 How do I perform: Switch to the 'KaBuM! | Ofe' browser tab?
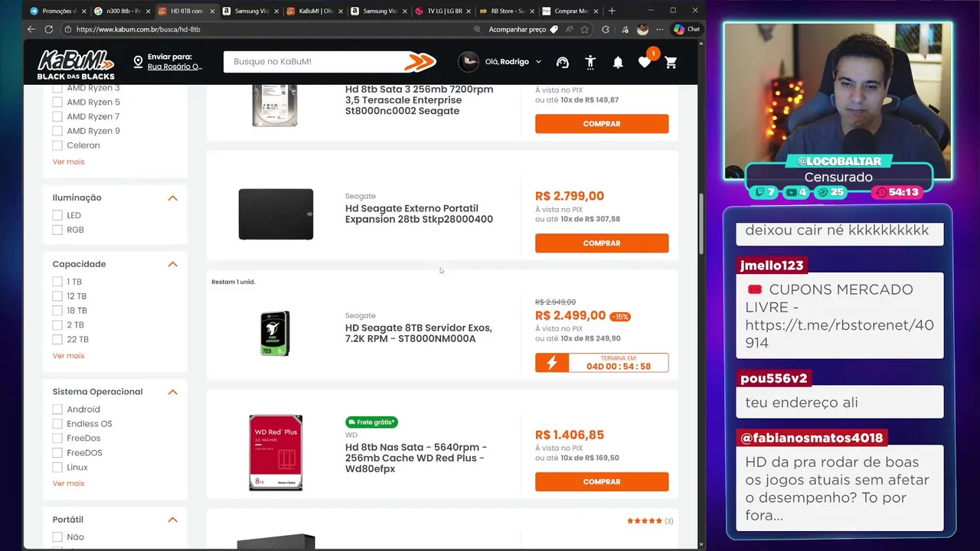[x=314, y=11]
